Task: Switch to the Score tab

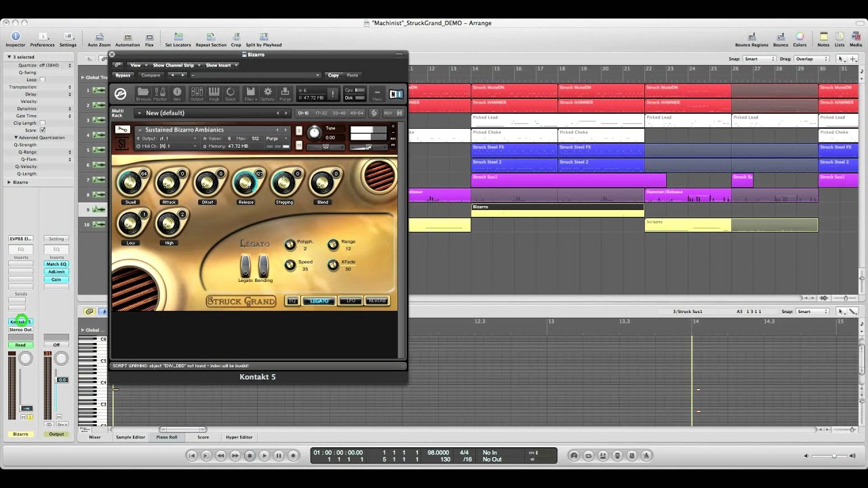Action: [x=203, y=437]
